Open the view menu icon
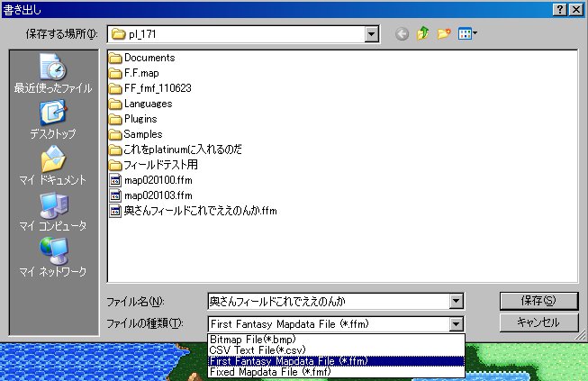The width and height of the screenshot is (588, 381). point(467,33)
